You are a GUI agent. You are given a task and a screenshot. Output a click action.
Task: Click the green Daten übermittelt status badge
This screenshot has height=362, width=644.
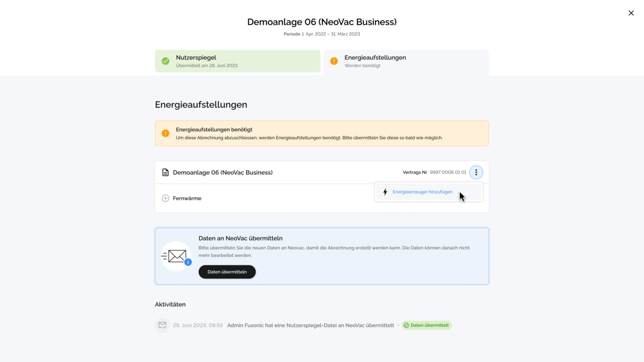427,325
